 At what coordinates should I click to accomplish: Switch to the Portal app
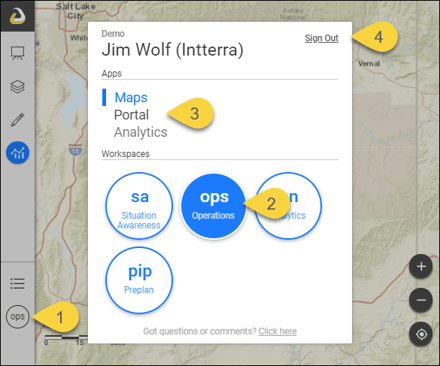(131, 115)
